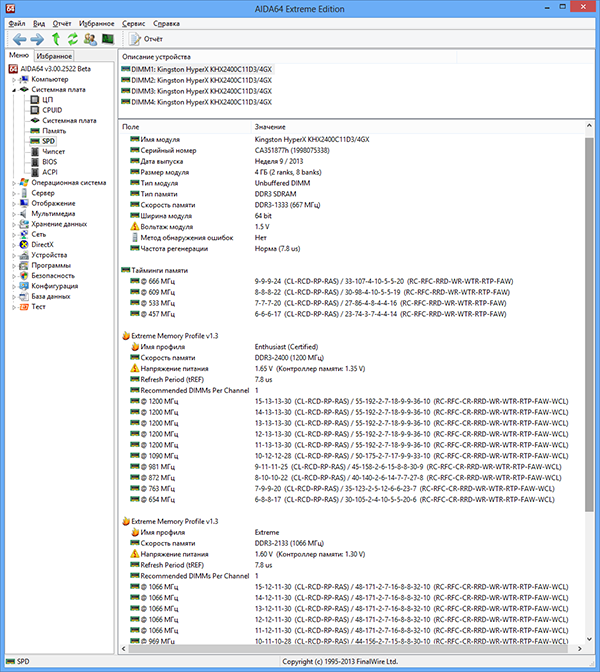Expand the Сервер tree node
The image size is (600, 672).
14,193
